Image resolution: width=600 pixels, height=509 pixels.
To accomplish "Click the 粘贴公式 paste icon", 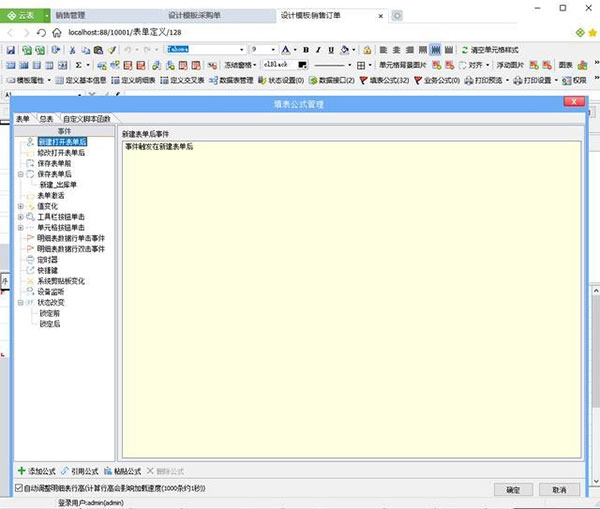I will click(108, 469).
